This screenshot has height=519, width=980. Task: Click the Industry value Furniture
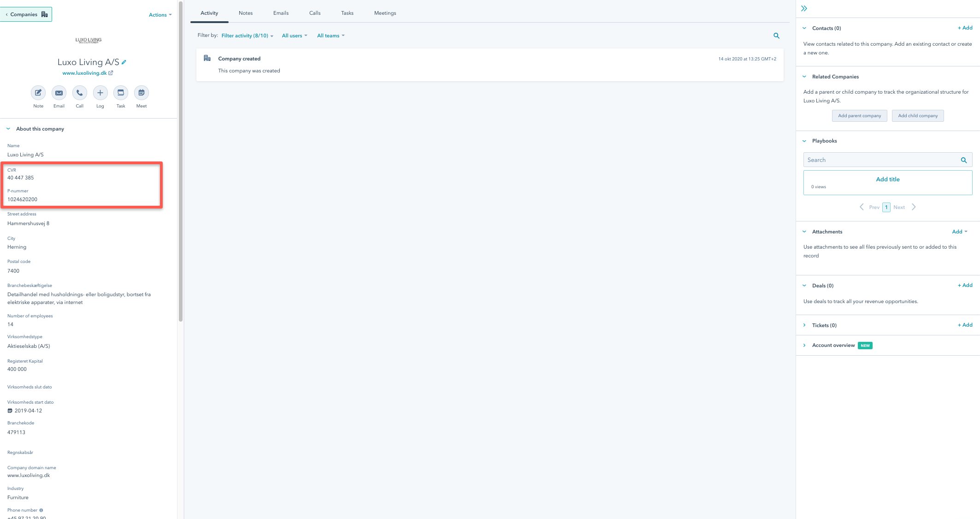[18, 497]
